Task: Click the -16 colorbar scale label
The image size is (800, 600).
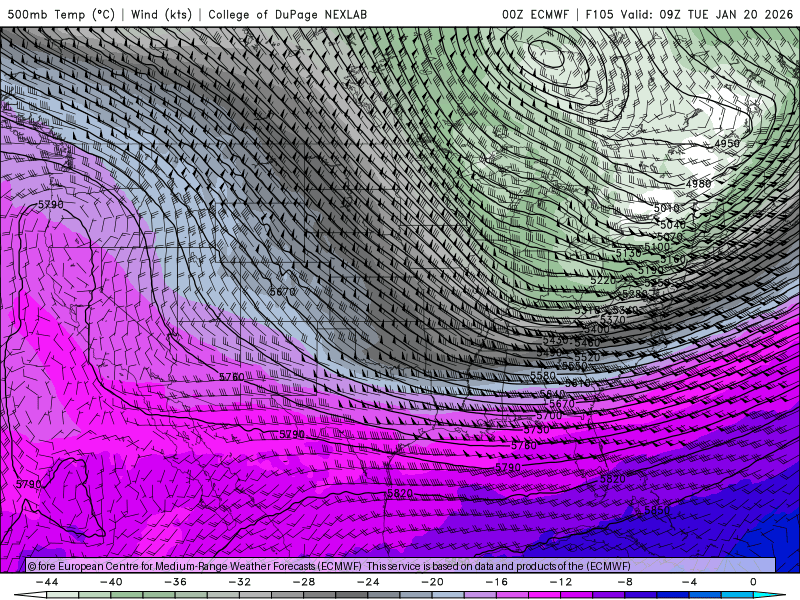Action: pos(496,582)
